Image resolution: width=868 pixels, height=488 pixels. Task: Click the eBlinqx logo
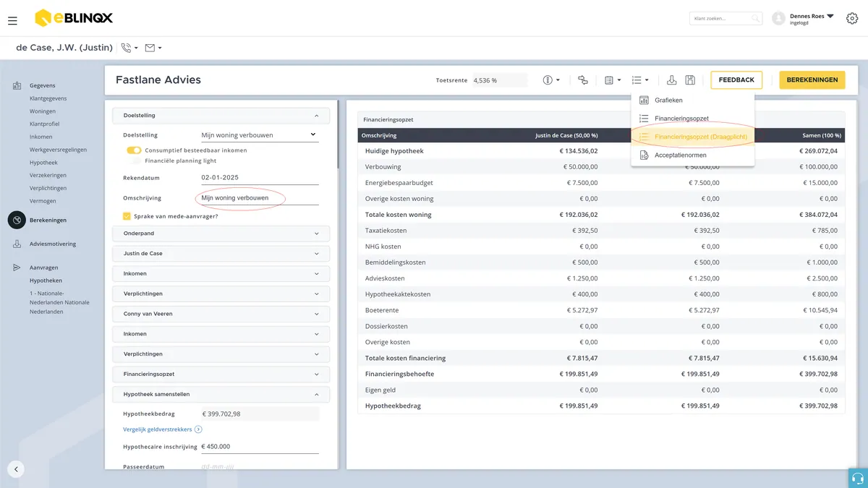point(74,18)
